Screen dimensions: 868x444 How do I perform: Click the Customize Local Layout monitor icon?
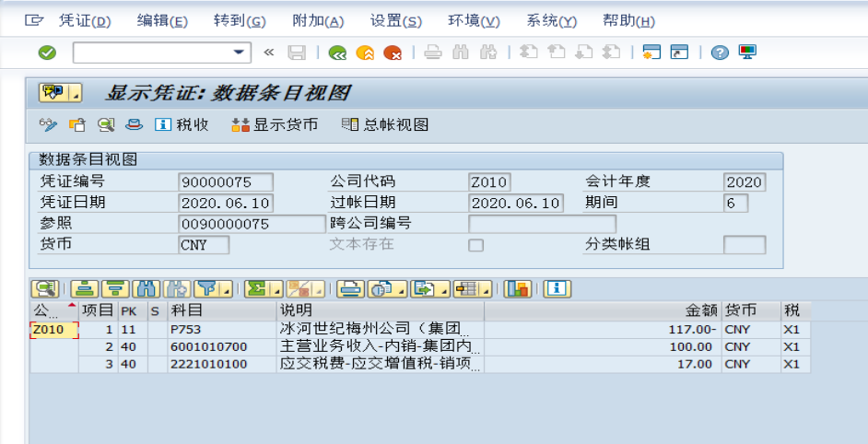[x=748, y=53]
